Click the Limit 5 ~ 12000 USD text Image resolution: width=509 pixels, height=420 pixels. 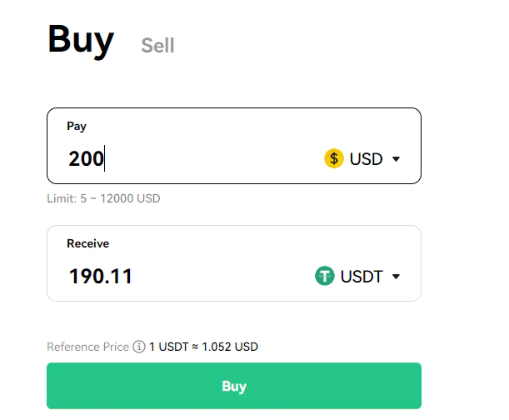click(103, 198)
